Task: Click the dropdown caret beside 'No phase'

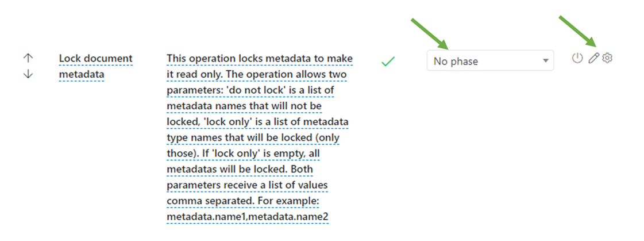Action: (x=545, y=61)
